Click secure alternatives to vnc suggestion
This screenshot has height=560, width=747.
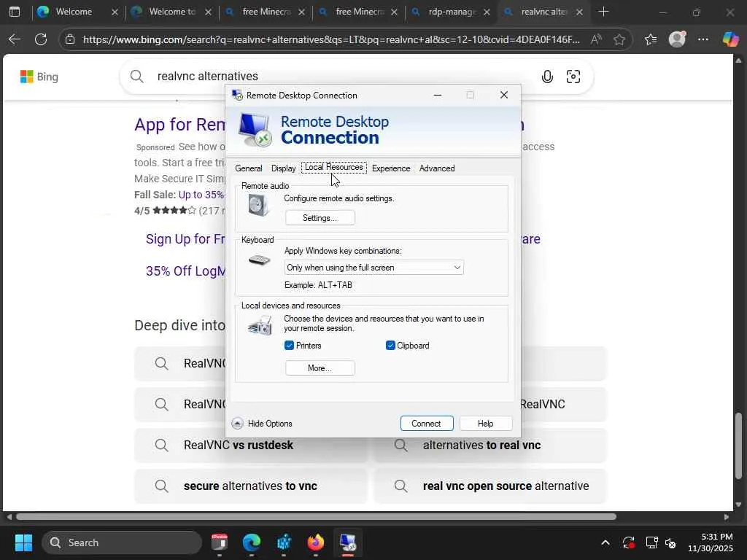coord(251,486)
